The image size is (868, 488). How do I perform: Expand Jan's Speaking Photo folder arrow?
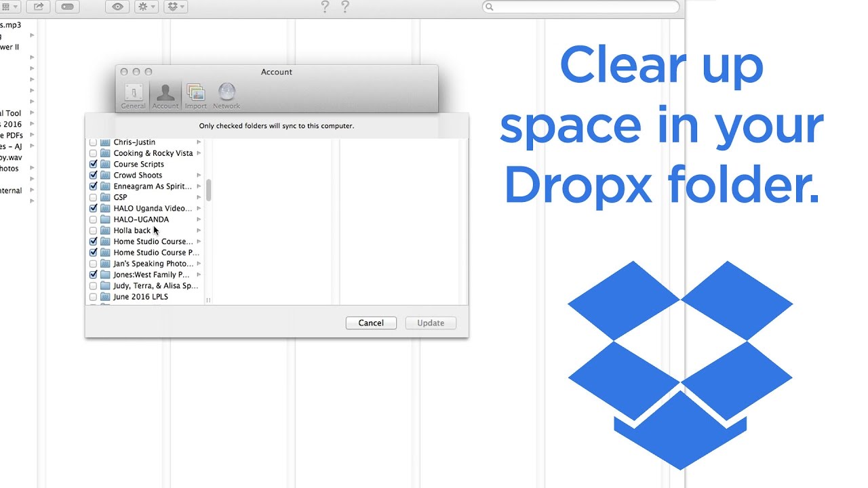[x=199, y=264]
